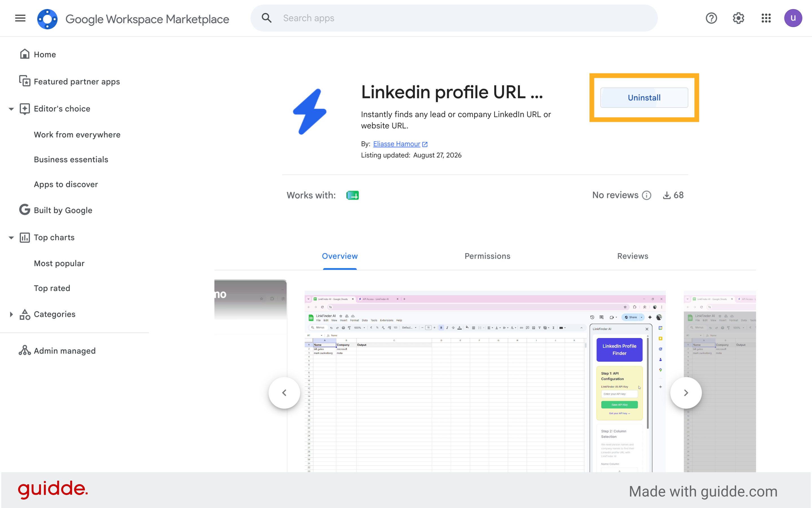Open the Settings gear icon
Viewport: 812px width, 508px height.
coord(738,18)
